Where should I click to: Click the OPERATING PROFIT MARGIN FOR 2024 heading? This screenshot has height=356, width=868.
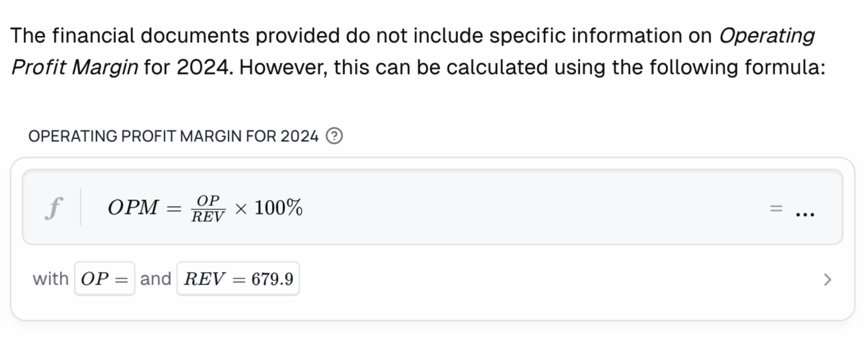click(x=173, y=136)
